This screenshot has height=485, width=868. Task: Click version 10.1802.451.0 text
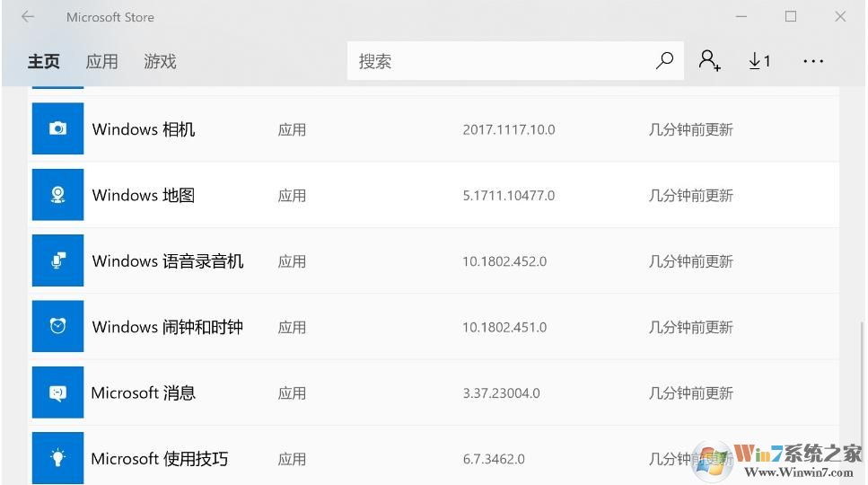[504, 327]
